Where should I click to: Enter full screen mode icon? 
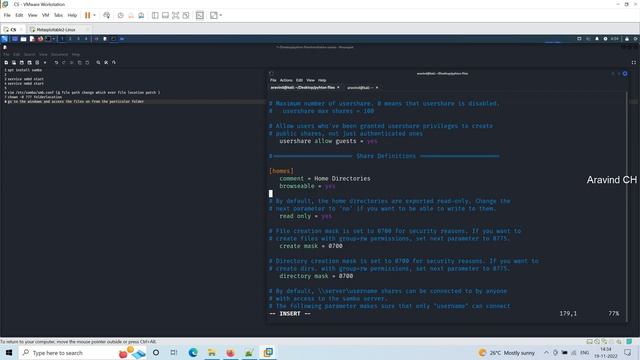176,16
